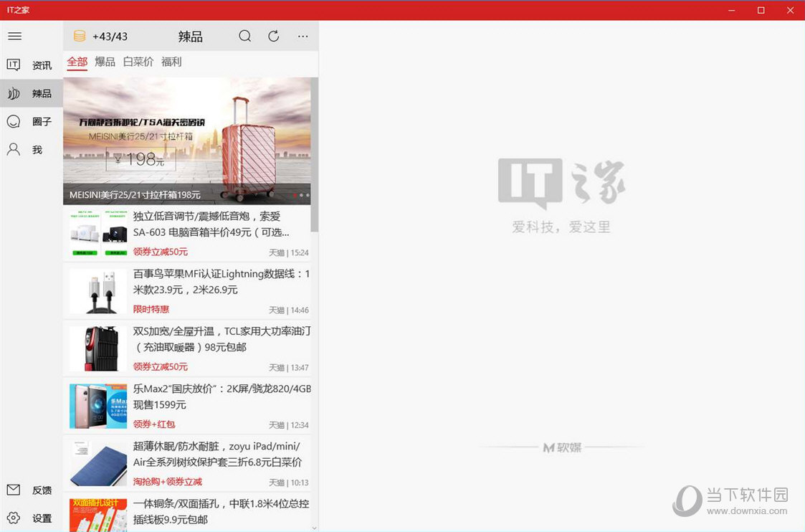This screenshot has width=805, height=532.
Task: Click the list vertical scrollbar thumb
Action: pyautogui.click(x=314, y=154)
